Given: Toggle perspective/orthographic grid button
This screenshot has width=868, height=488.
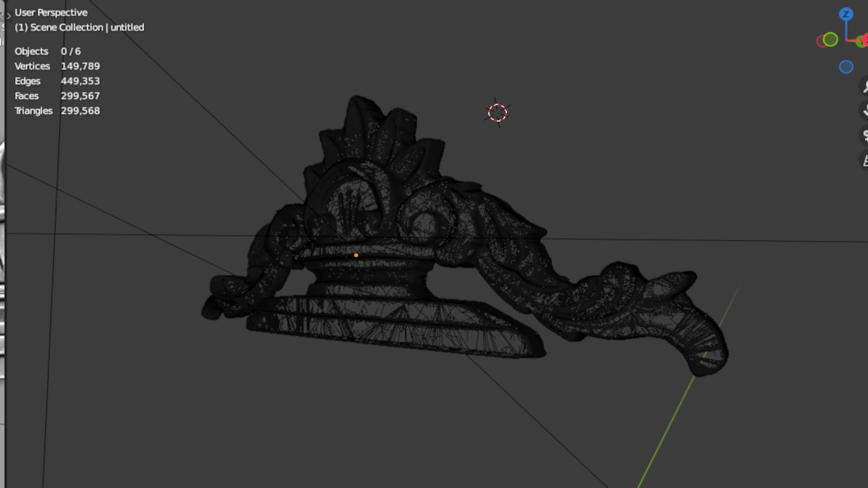Looking at the screenshot, I should coord(864,160).
